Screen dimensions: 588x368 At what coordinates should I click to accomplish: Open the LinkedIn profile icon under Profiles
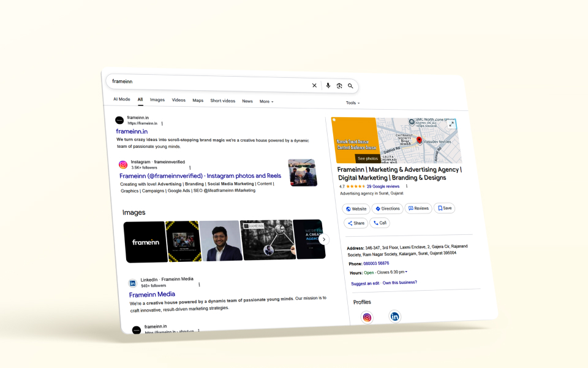[x=394, y=316]
